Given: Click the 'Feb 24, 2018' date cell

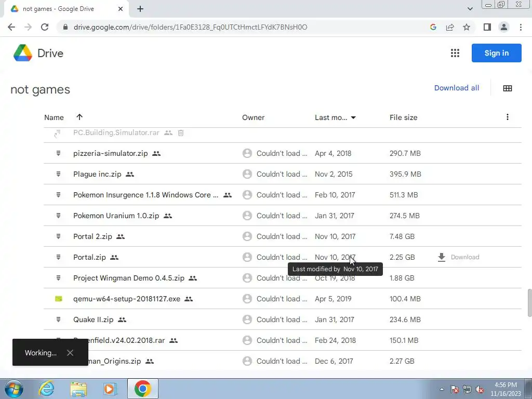Looking at the screenshot, I should tap(335, 340).
